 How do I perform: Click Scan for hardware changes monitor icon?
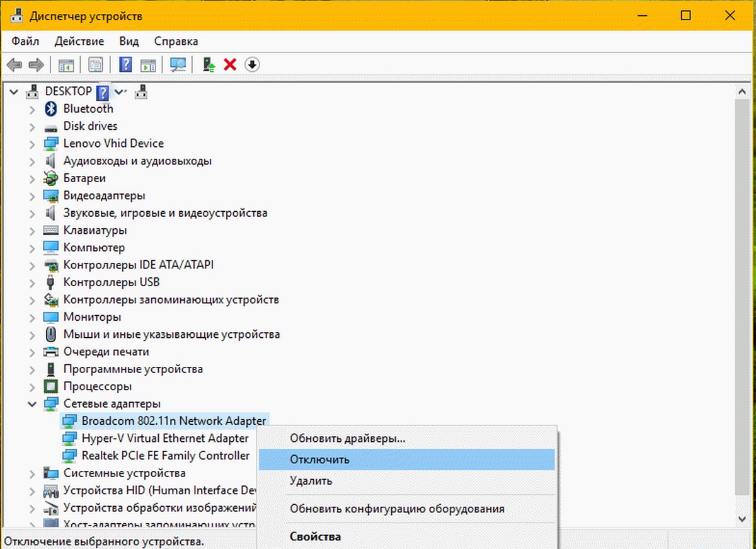click(x=178, y=64)
